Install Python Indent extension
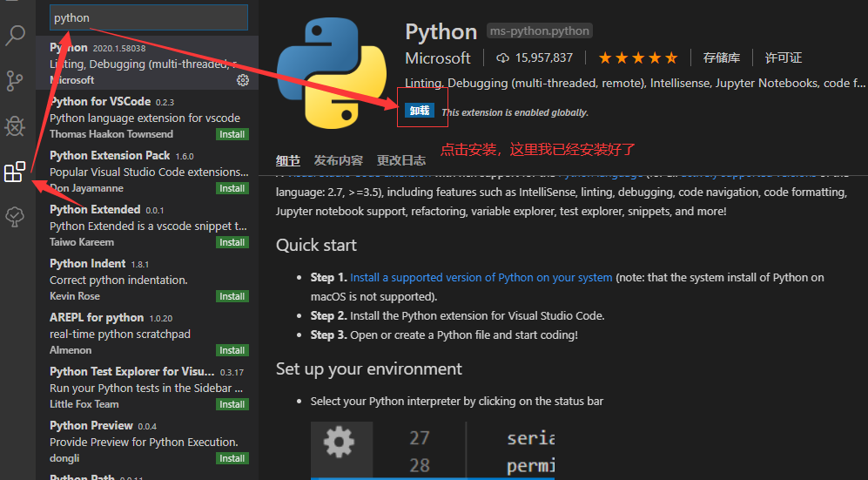 (x=232, y=296)
